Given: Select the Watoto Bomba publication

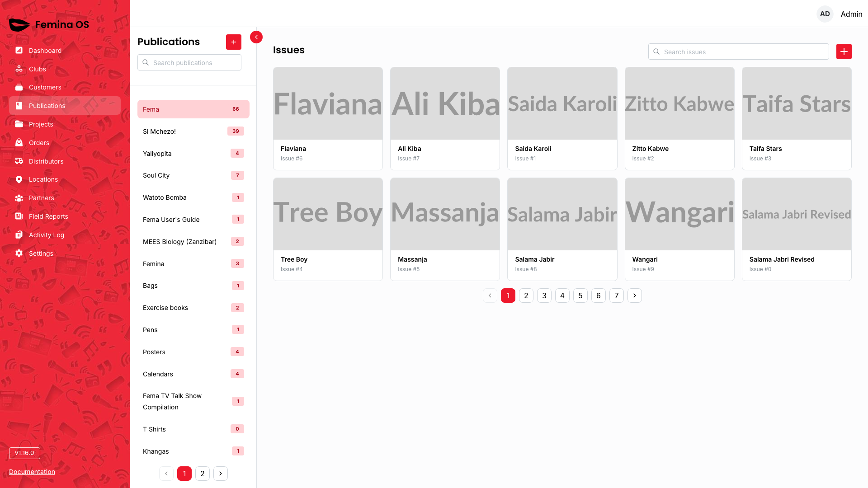Looking at the screenshot, I should click(193, 197).
